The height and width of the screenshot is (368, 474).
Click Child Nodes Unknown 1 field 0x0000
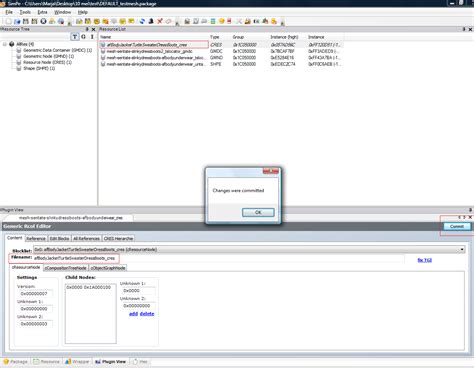(138, 291)
